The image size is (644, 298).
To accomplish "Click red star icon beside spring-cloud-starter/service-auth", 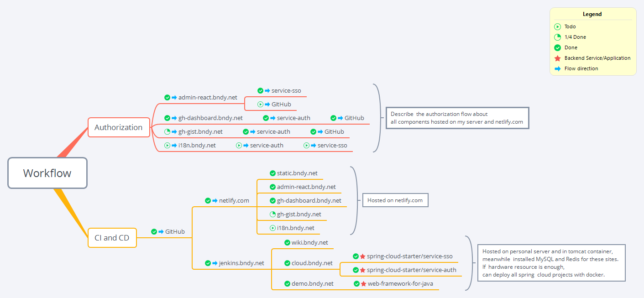I will click(x=363, y=270).
